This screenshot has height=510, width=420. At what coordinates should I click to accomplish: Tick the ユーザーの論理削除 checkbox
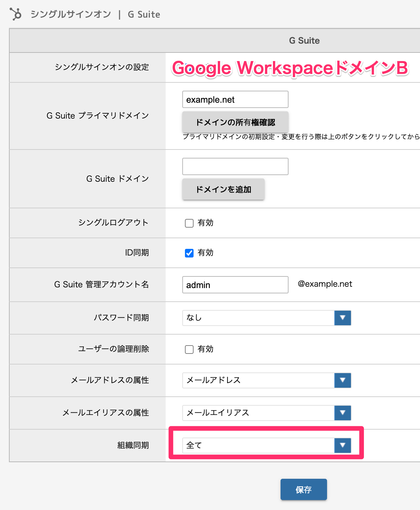tap(189, 349)
